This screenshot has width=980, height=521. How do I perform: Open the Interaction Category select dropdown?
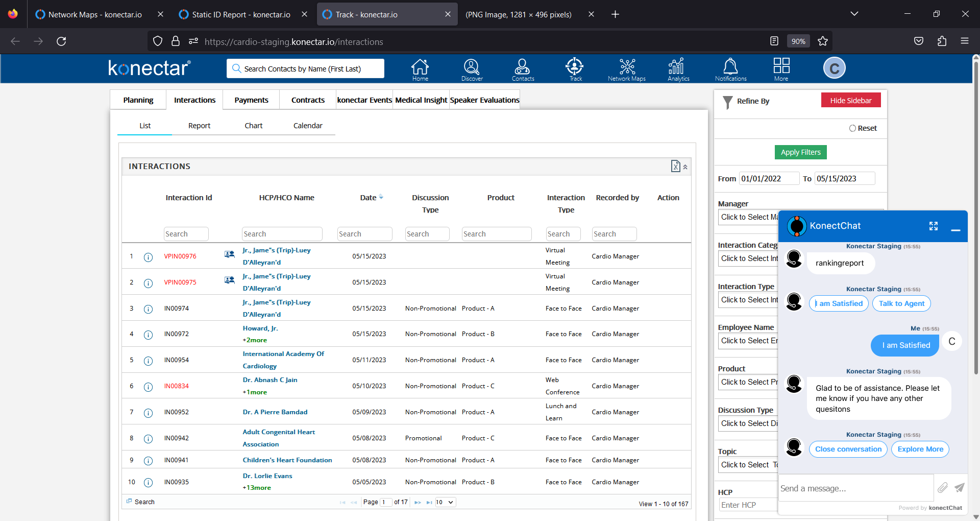pos(748,258)
